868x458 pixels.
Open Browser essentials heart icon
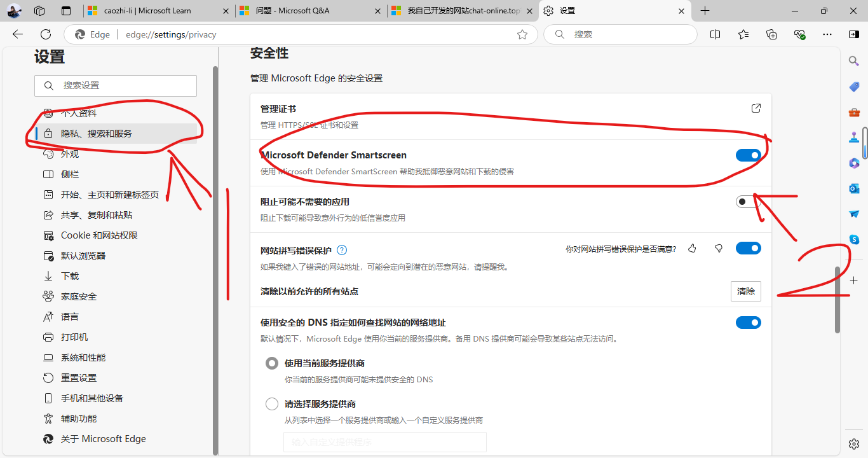point(799,34)
